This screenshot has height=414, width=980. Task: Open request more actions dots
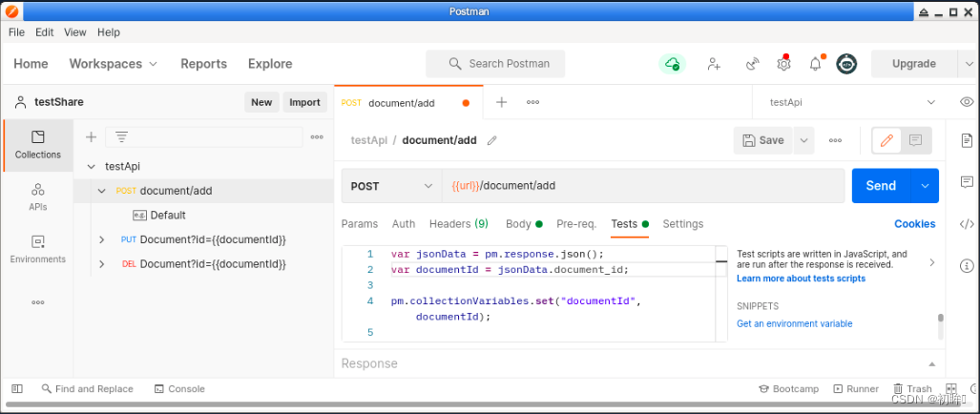pos(835,140)
